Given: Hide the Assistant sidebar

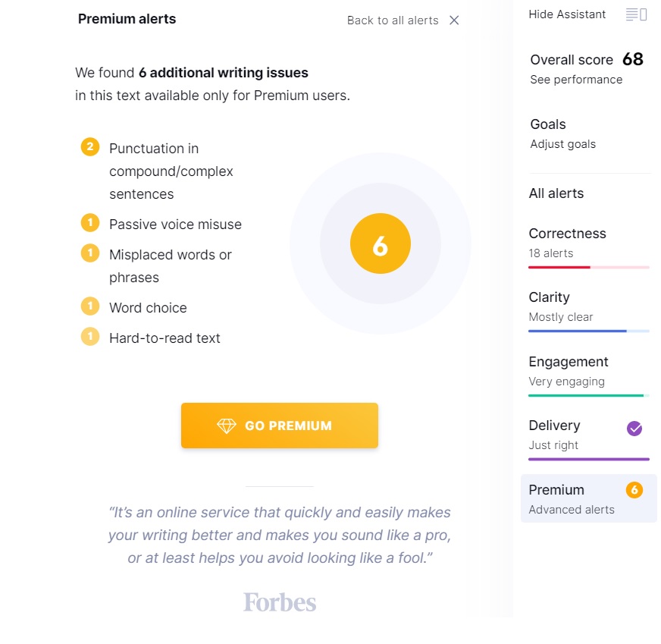Looking at the screenshot, I should coord(567,14).
